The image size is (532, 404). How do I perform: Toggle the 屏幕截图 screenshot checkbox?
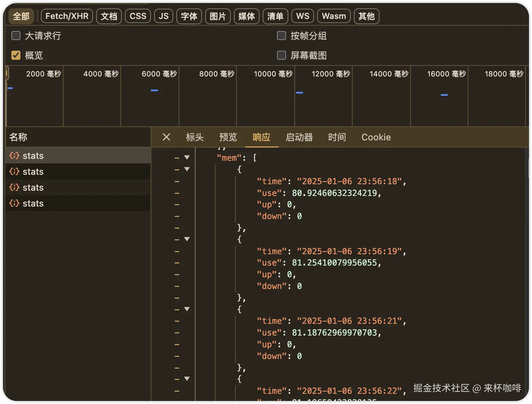click(282, 55)
